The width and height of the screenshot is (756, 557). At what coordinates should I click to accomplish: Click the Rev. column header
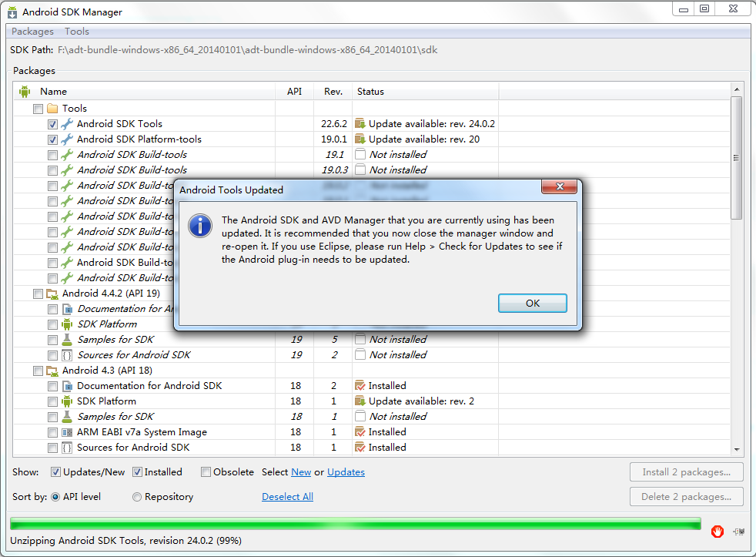tap(333, 91)
